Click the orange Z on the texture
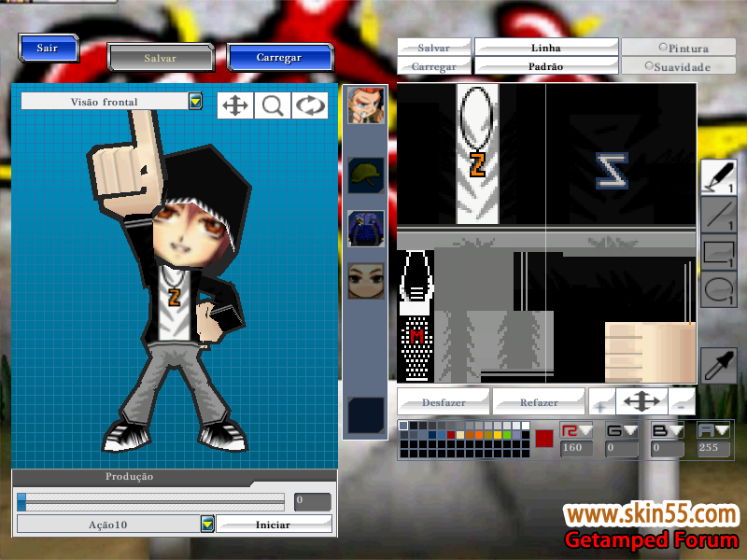Screen dimensions: 747x560 click(x=477, y=165)
